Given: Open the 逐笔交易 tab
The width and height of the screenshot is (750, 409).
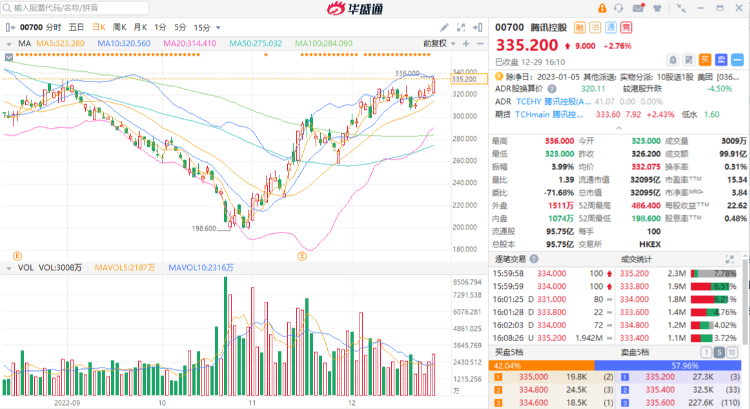Looking at the screenshot, I should (x=510, y=259).
